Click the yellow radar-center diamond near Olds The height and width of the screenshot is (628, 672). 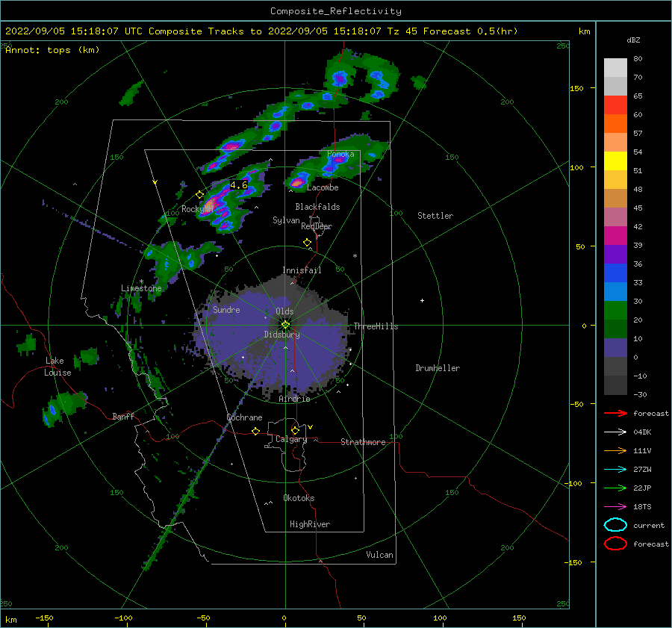[x=285, y=325]
